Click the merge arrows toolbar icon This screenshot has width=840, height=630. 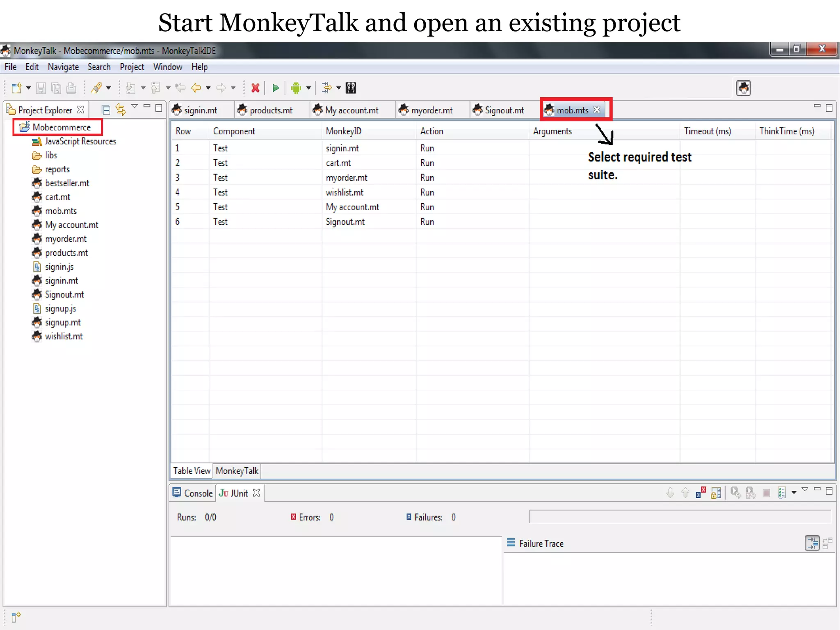tap(327, 88)
